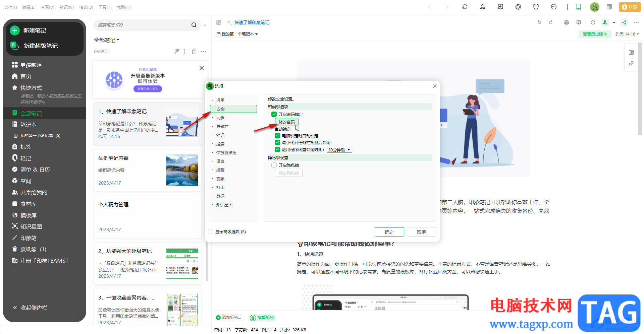Open the File menu

point(11,7)
